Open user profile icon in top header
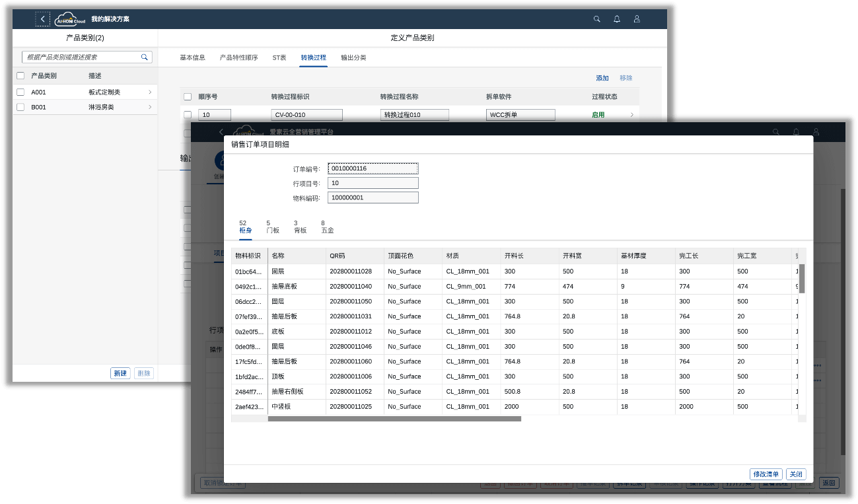Screen dimensions: 858x504 click(x=637, y=19)
